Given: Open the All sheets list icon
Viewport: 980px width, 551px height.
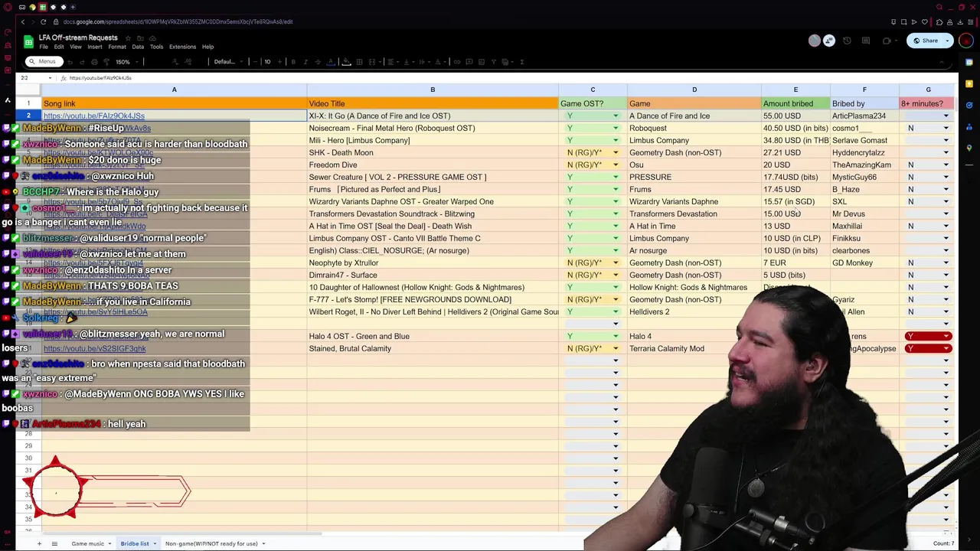Looking at the screenshot, I should click(54, 544).
